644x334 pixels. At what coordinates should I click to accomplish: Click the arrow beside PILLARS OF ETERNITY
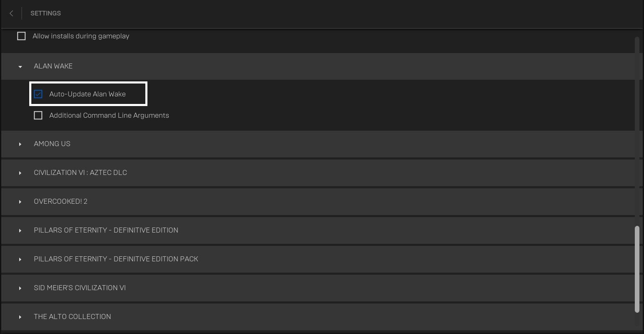point(20,230)
